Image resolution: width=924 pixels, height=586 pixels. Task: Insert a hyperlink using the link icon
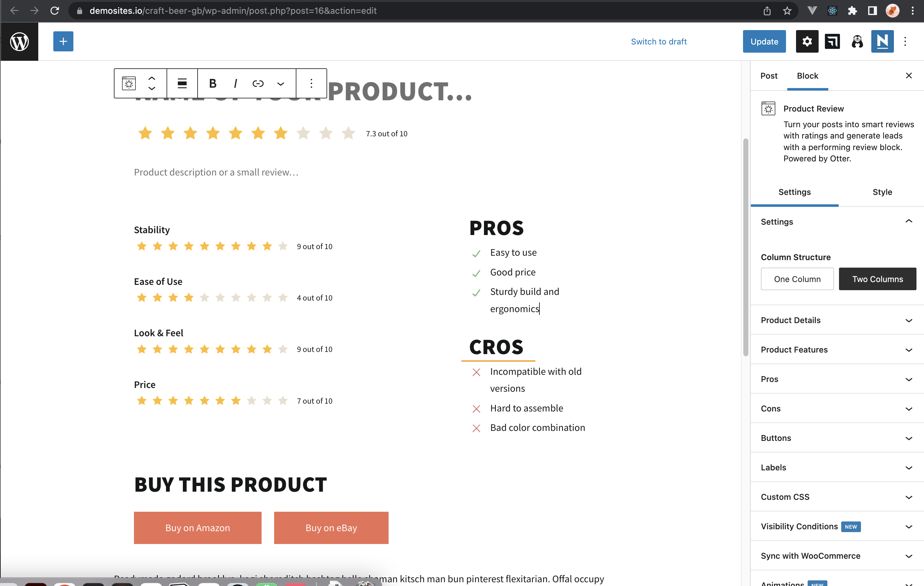pyautogui.click(x=258, y=83)
